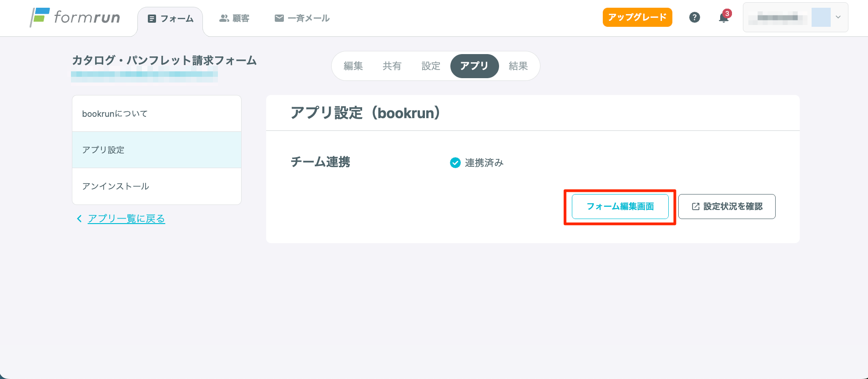Click the 連携済み check mark
The width and height of the screenshot is (868, 379).
pyautogui.click(x=455, y=163)
